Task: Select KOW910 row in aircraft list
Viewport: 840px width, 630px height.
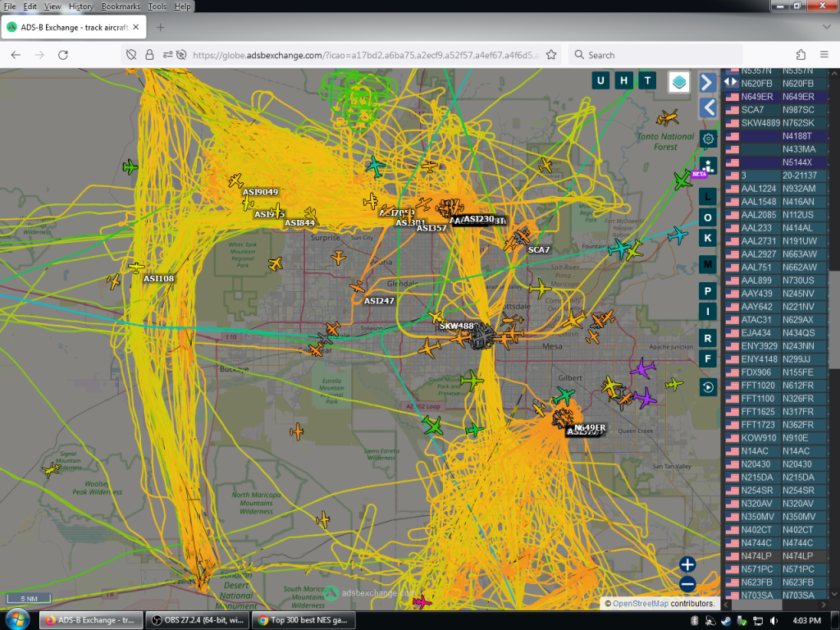Action: click(776, 438)
